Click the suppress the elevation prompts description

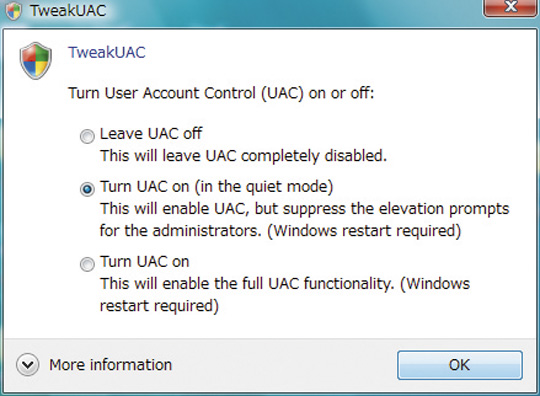tap(304, 209)
